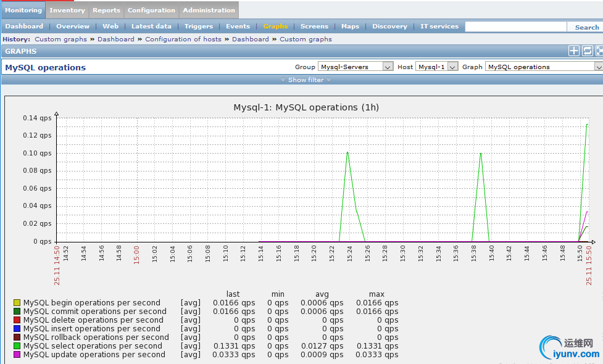Open the Configuration tab
The image size is (603, 364).
tap(151, 10)
